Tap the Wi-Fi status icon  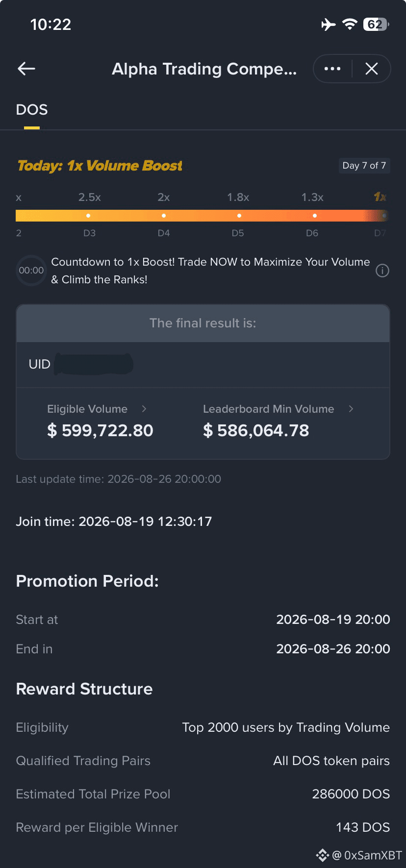click(350, 24)
